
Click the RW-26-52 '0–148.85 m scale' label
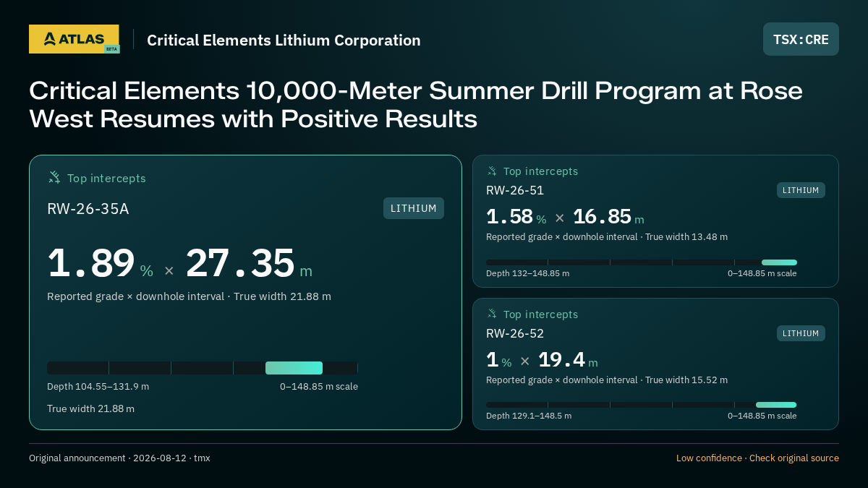pyautogui.click(x=762, y=416)
